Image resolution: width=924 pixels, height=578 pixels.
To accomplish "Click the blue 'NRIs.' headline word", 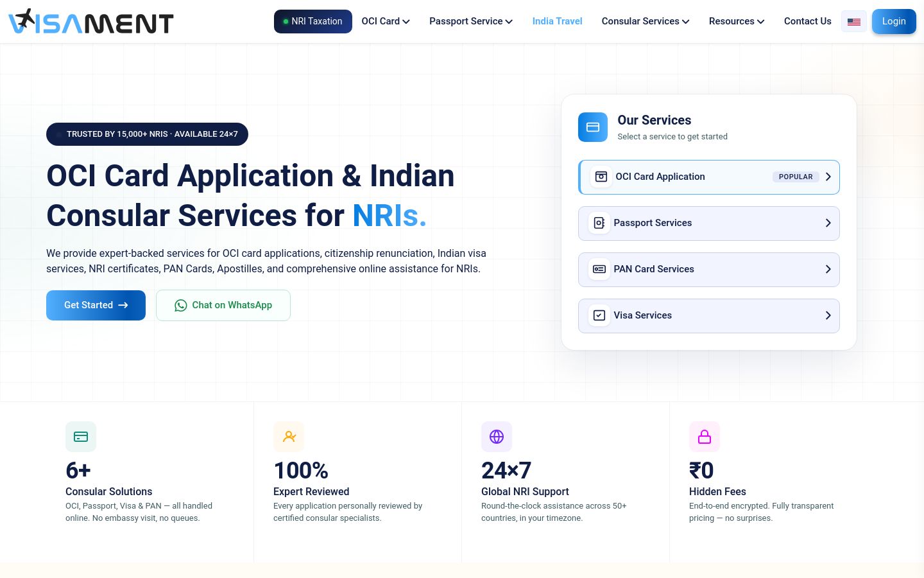I will tap(389, 215).
